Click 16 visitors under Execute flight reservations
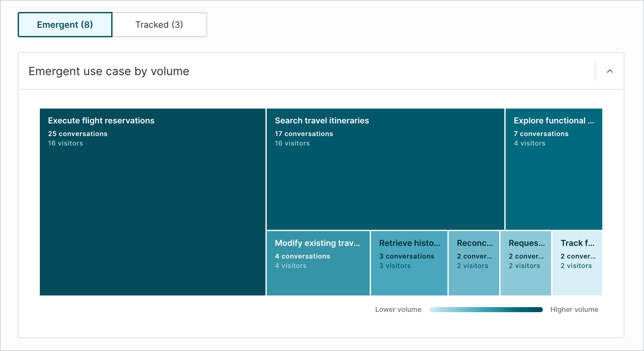The height and width of the screenshot is (351, 644). click(x=65, y=143)
